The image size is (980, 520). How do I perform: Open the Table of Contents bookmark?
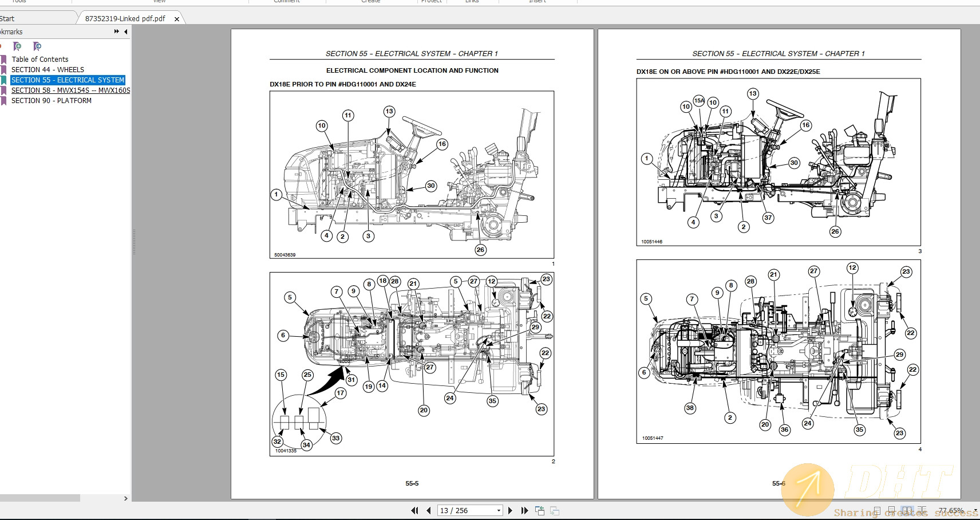point(41,59)
